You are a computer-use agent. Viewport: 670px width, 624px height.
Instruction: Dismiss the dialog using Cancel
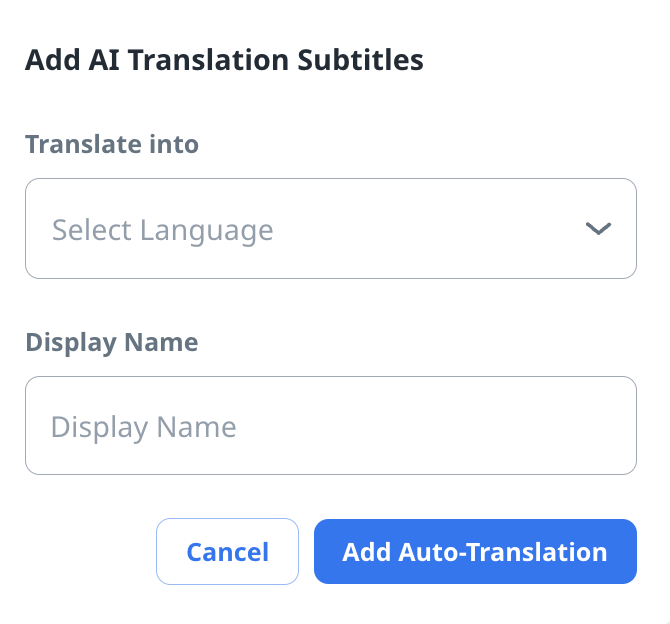coord(227,551)
